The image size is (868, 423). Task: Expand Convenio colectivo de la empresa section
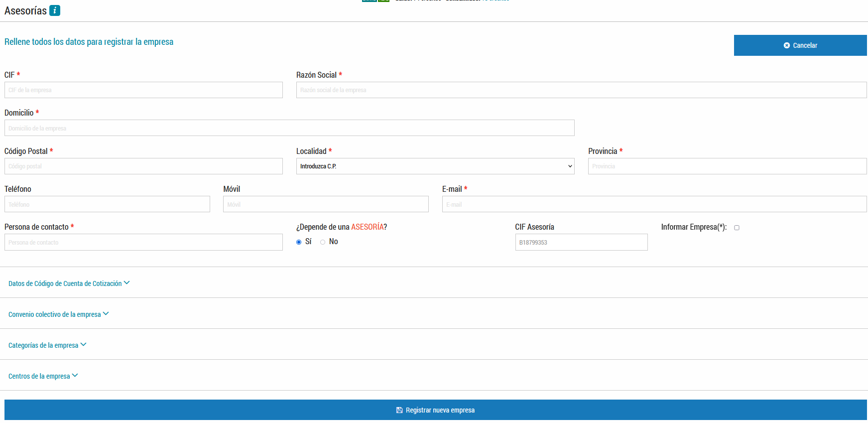click(x=58, y=314)
